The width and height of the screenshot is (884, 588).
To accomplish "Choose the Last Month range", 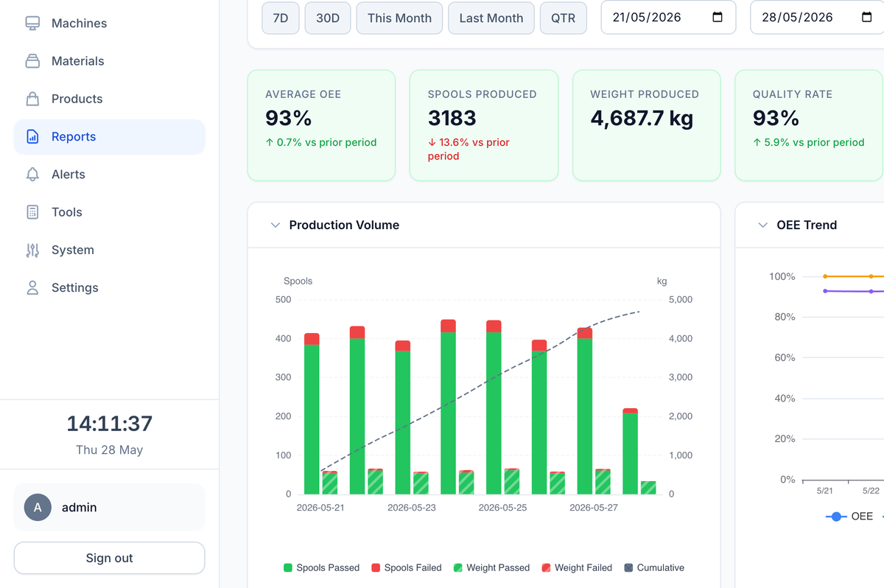I will (x=491, y=18).
